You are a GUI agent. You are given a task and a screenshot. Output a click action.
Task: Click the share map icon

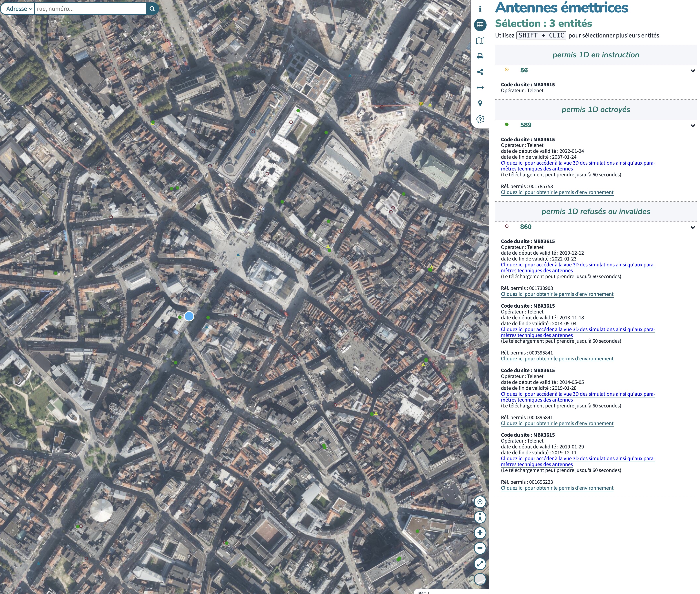480,72
